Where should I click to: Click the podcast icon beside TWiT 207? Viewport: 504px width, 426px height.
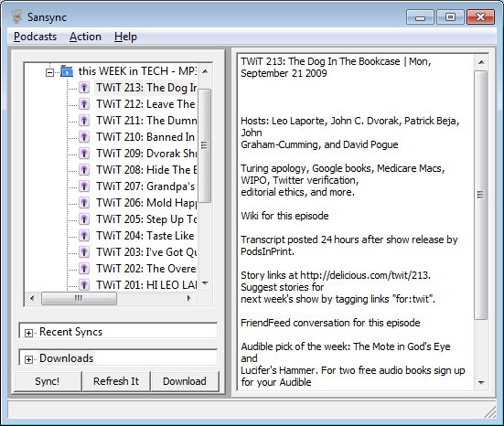(84, 186)
